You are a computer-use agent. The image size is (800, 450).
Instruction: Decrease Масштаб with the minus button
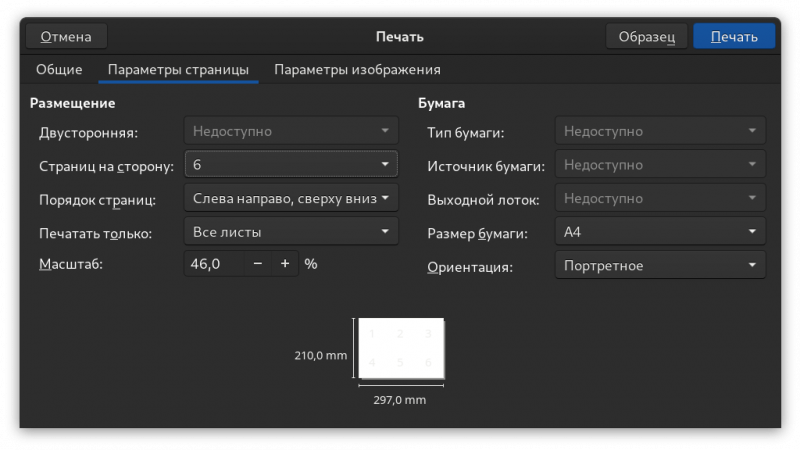point(258,264)
